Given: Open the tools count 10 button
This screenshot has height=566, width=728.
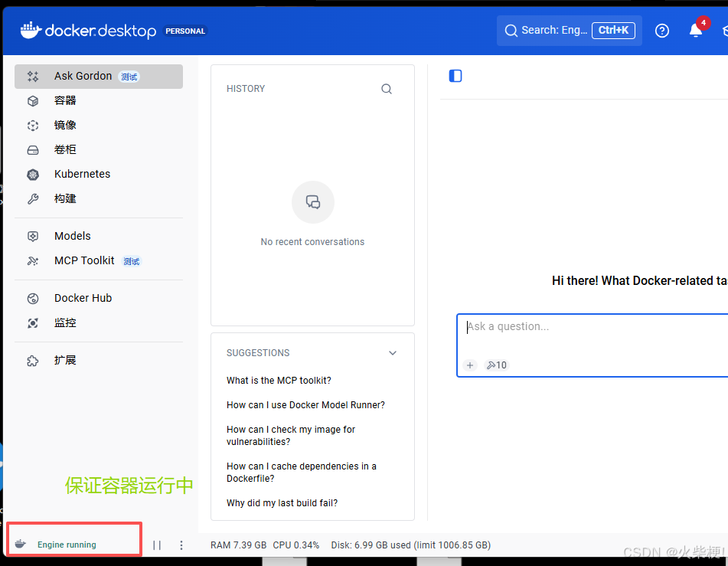Looking at the screenshot, I should [x=496, y=365].
